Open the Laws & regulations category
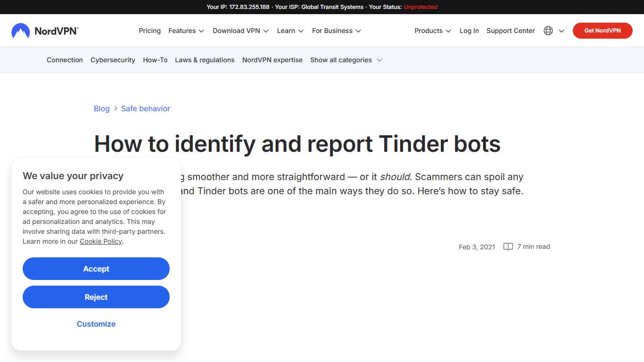 205,60
